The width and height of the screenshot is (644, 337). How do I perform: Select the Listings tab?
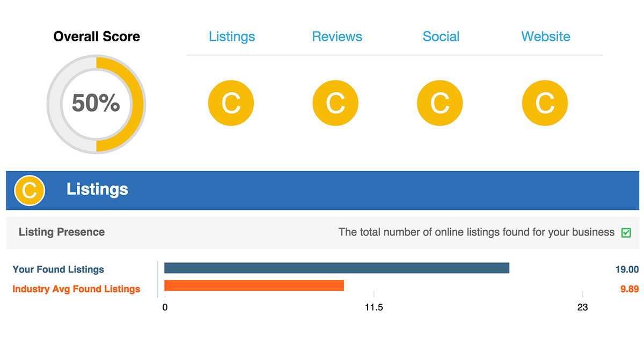click(231, 36)
